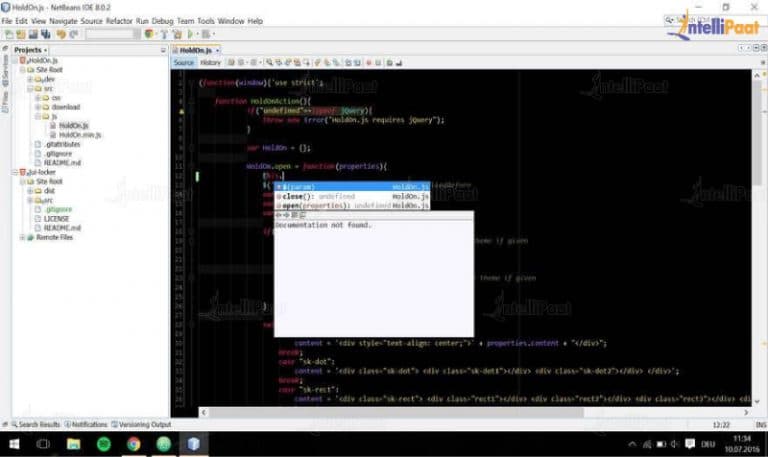Open Search Results at bottom bar

36,425
